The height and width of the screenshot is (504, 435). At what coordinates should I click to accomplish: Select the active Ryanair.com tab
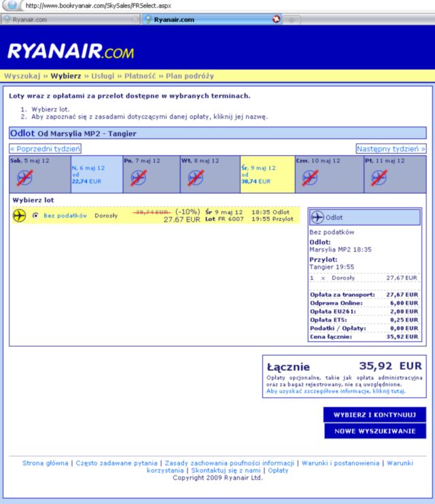tap(212, 20)
